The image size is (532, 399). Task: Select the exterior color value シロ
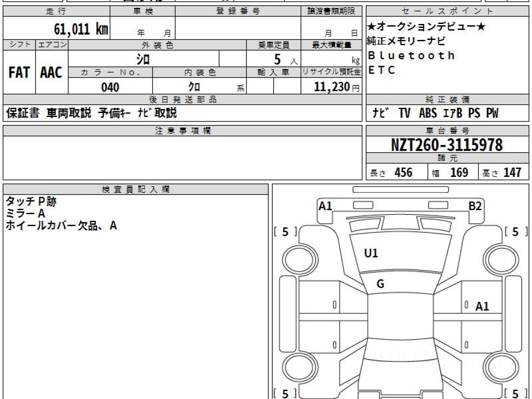(143, 59)
